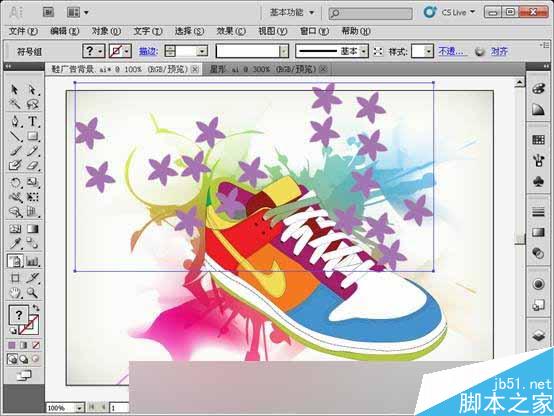Set paint mode to Gradient
Viewport: 554px width, 416px height.
tap(24, 345)
